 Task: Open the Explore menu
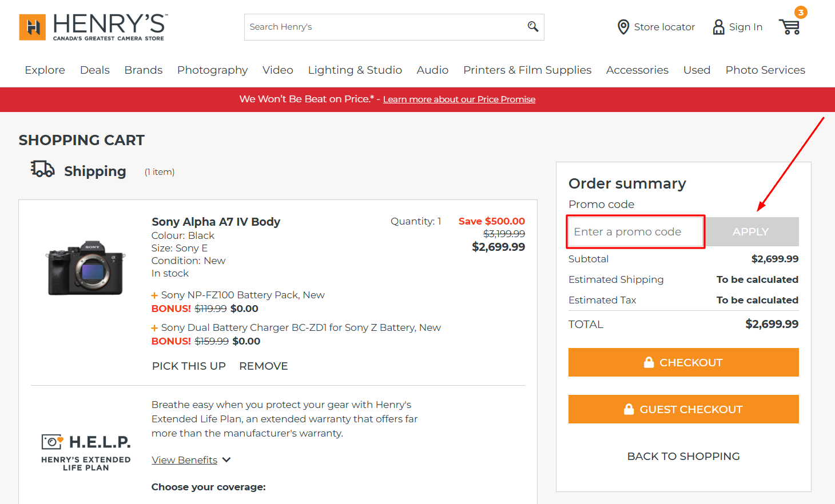pos(45,70)
